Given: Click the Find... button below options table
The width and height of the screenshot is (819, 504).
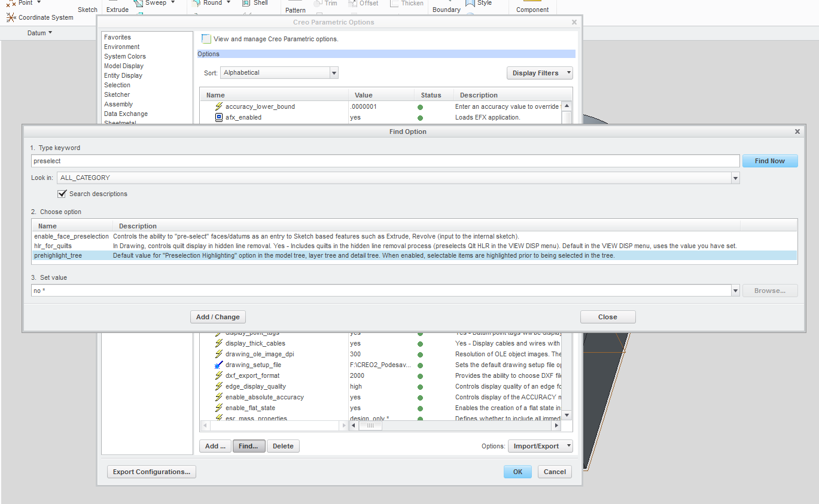Looking at the screenshot, I should coord(248,446).
